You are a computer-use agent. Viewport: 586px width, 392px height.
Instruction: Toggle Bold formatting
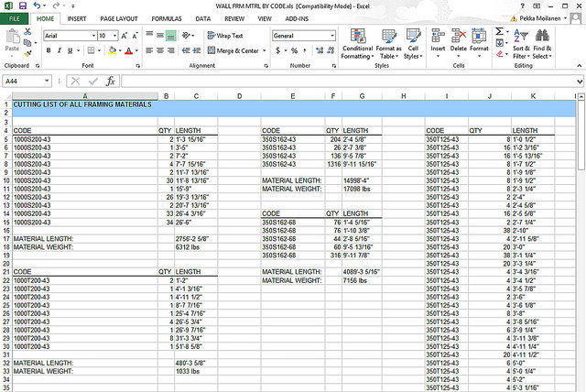tap(48, 50)
